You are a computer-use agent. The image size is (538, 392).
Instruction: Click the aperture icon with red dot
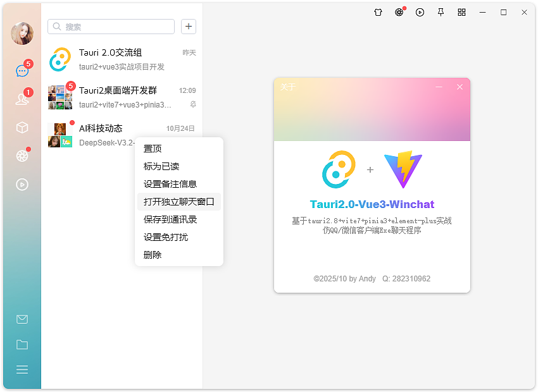399,12
